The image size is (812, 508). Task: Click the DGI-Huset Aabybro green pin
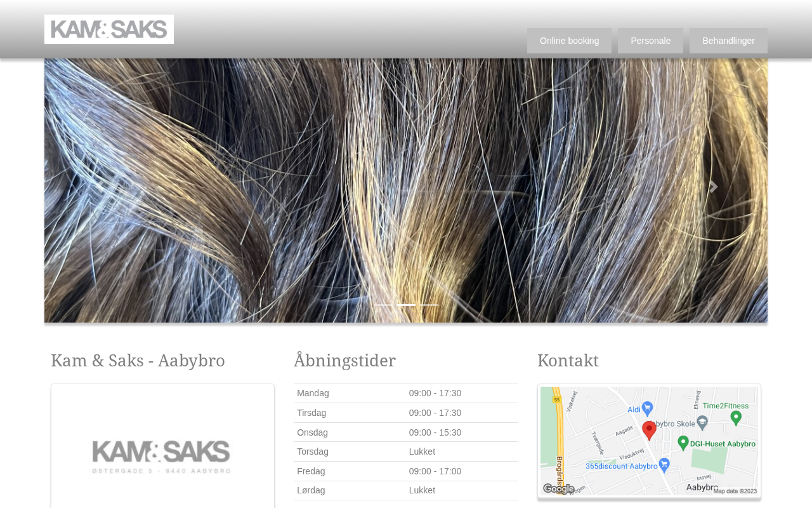[683, 442]
